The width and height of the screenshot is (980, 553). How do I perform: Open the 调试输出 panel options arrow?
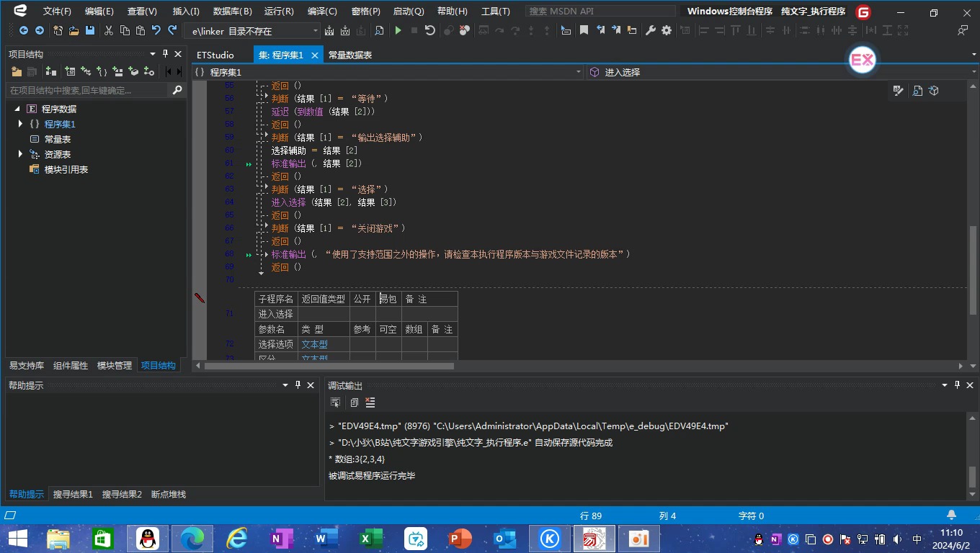[x=945, y=385]
